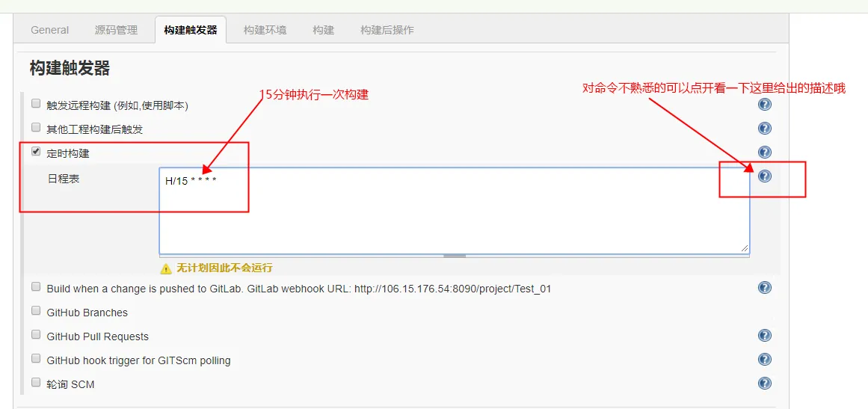The image size is (868, 409).
Task: Open help icon for 轮询 SCM
Action: pos(765,383)
